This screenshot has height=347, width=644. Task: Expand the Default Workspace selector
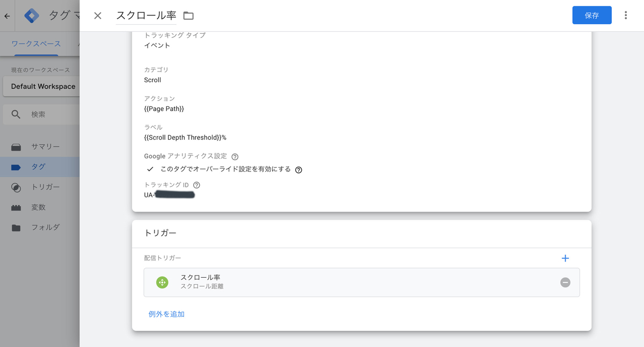[42, 86]
